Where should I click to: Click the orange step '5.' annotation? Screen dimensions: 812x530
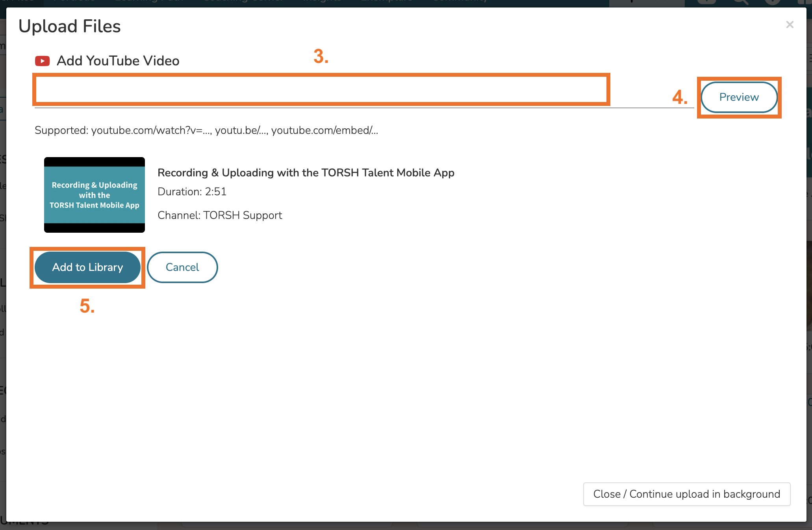pyautogui.click(x=87, y=306)
